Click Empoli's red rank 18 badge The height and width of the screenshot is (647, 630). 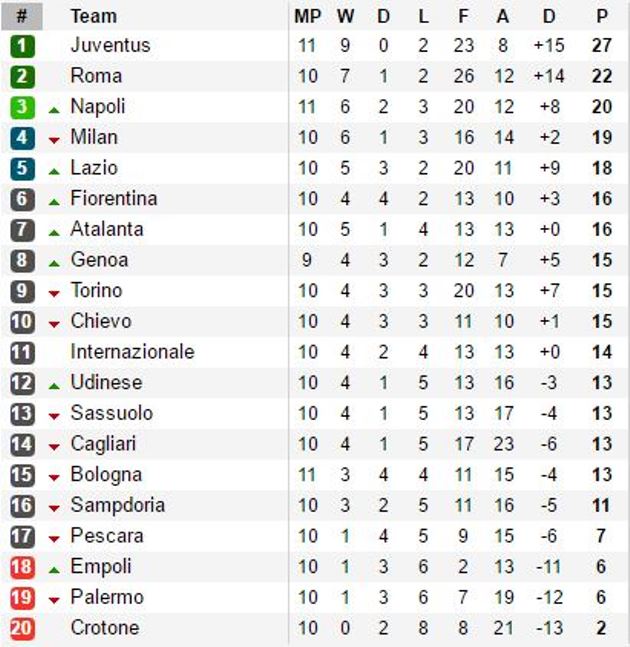click(22, 567)
